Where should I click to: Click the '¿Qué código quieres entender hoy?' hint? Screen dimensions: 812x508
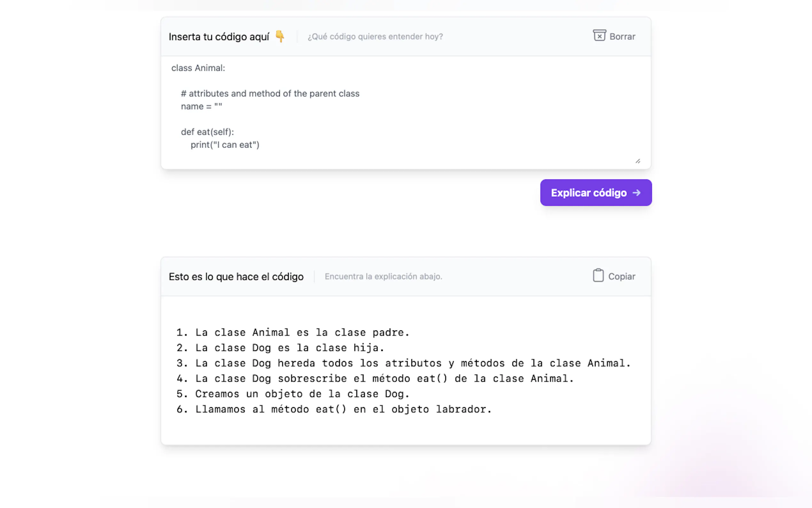[x=375, y=36]
